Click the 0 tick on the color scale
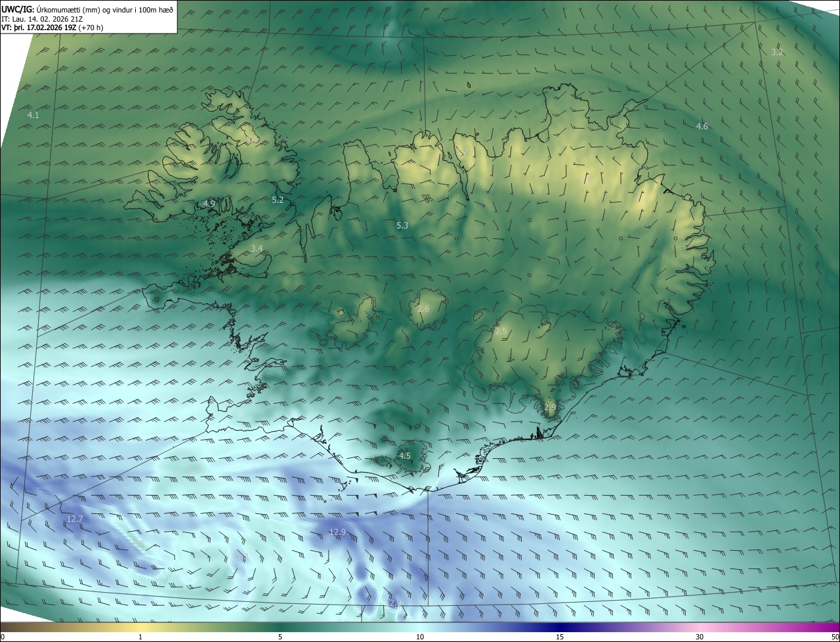The image size is (840, 642). pyautogui.click(x=3, y=637)
